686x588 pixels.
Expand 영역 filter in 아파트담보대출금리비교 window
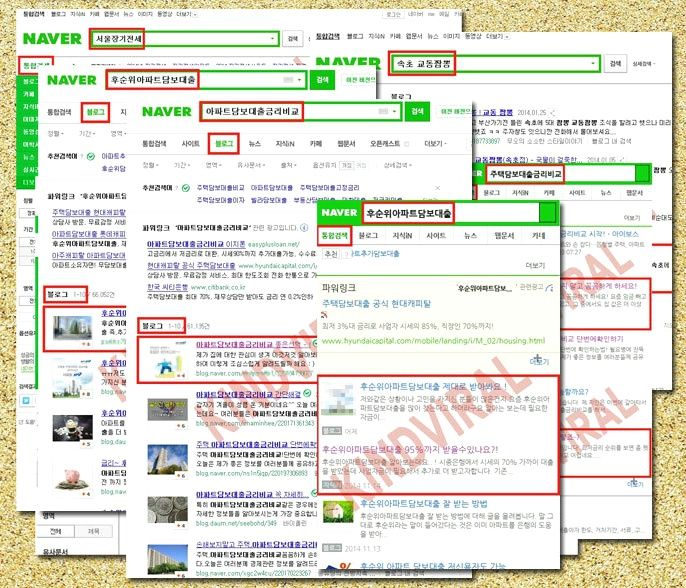[213, 165]
